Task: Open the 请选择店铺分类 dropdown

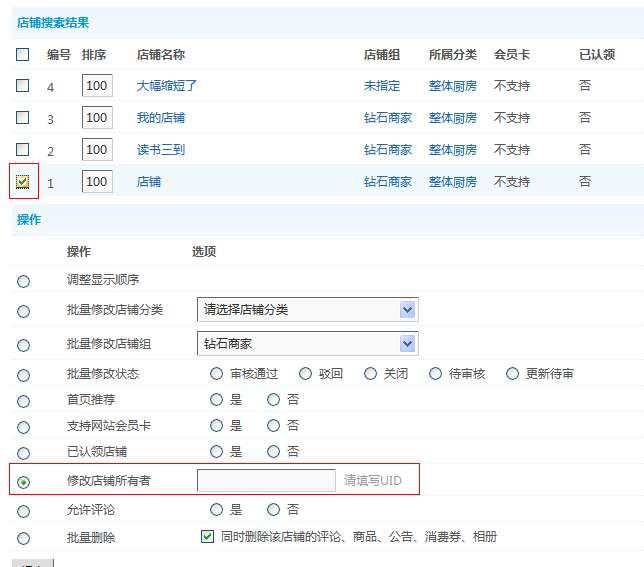Action: point(308,310)
